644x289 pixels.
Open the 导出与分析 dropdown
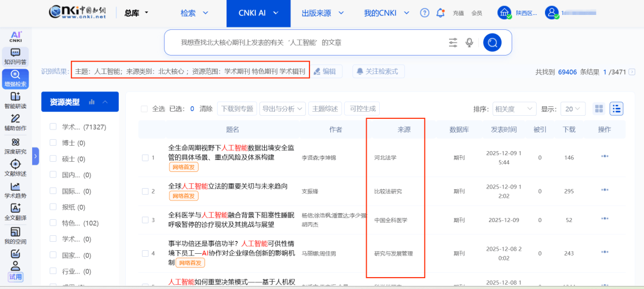coord(283,109)
